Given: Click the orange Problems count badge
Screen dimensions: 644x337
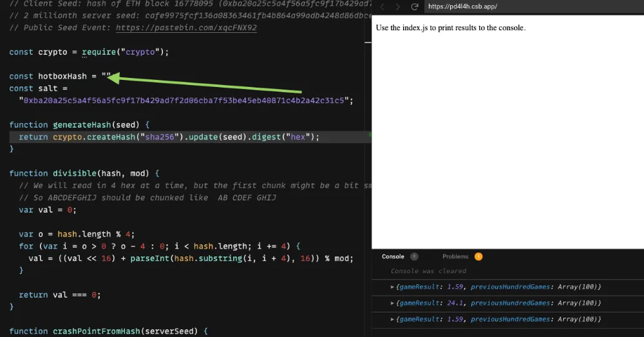Looking at the screenshot, I should pyautogui.click(x=478, y=256).
